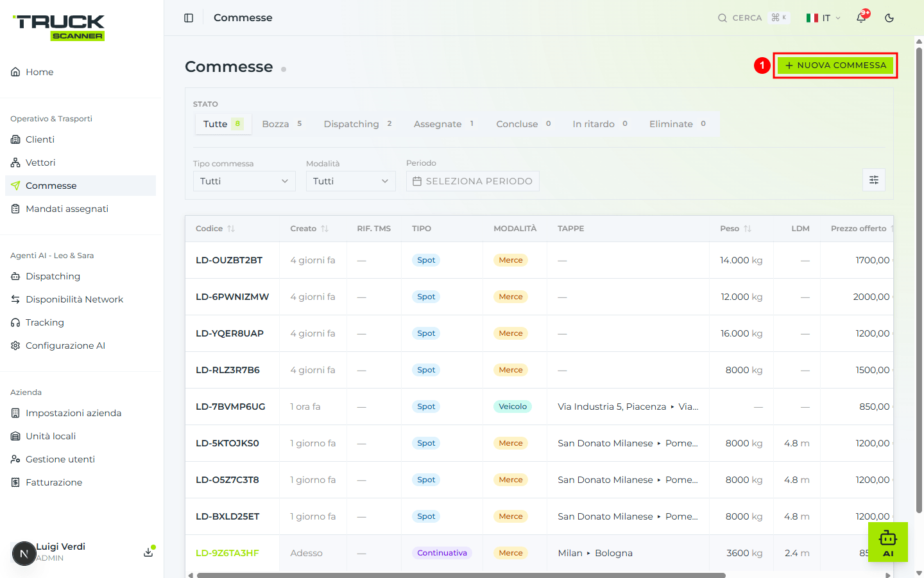Filter by Dispatching status tab
The width and height of the screenshot is (924, 578).
pos(358,124)
